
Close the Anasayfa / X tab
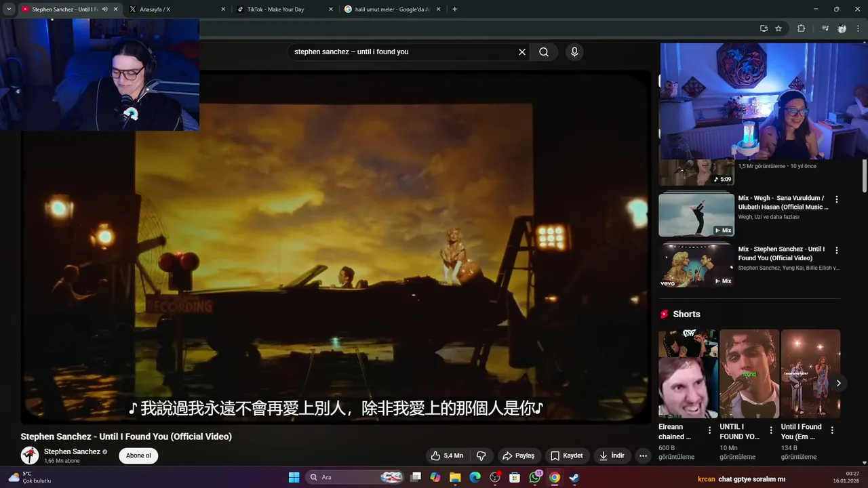click(x=223, y=9)
